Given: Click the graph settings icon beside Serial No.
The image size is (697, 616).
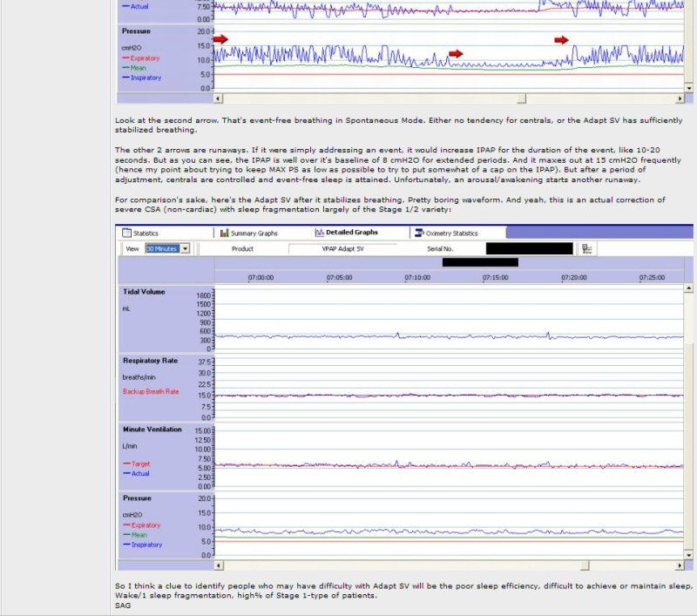Looking at the screenshot, I should [586, 249].
